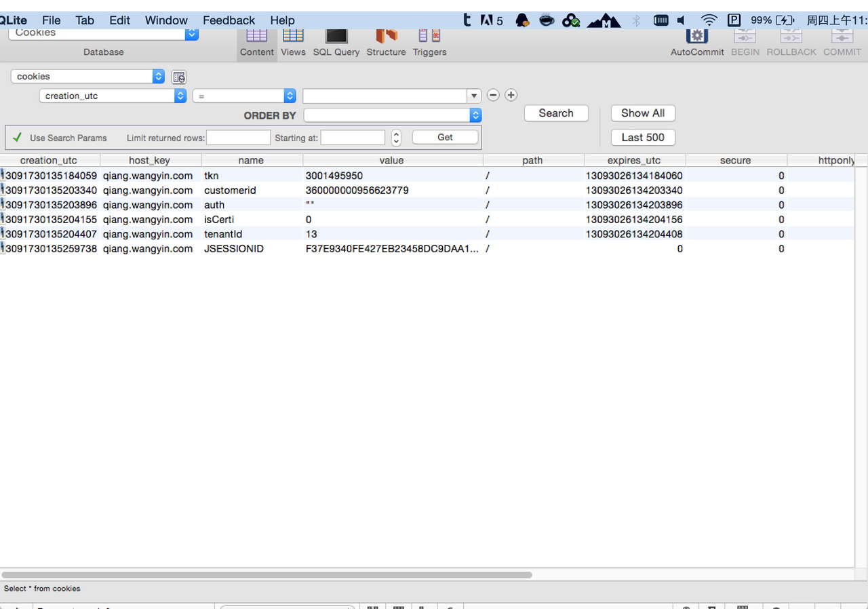The height and width of the screenshot is (609, 868).
Task: Click the ROLLBACK transaction icon
Action: pos(791,35)
